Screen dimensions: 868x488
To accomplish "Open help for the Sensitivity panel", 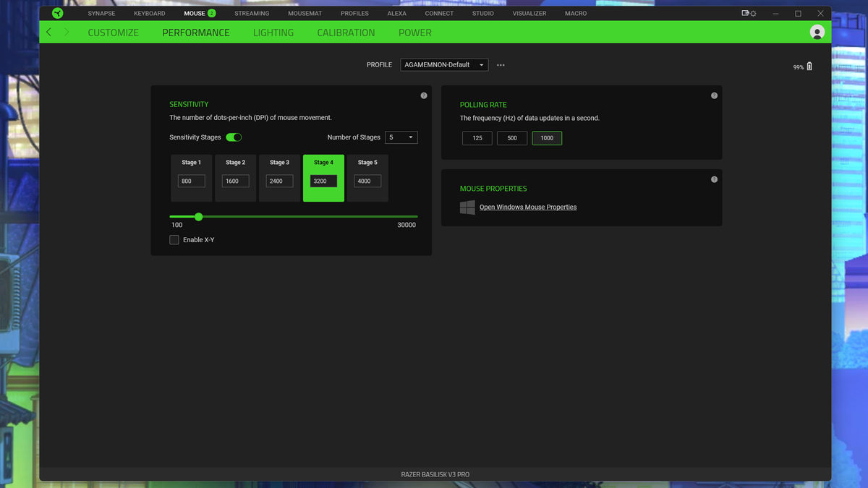I will pyautogui.click(x=424, y=95).
